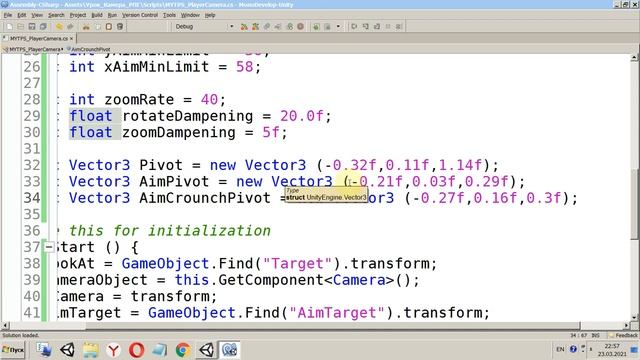The width and height of the screenshot is (640, 360).
Task: Click the Save All toolbar icon
Action: [43, 27]
